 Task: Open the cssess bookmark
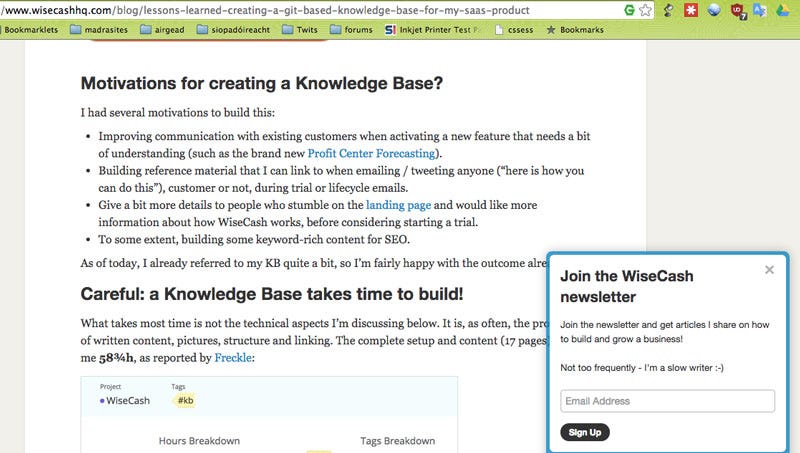coord(514,30)
